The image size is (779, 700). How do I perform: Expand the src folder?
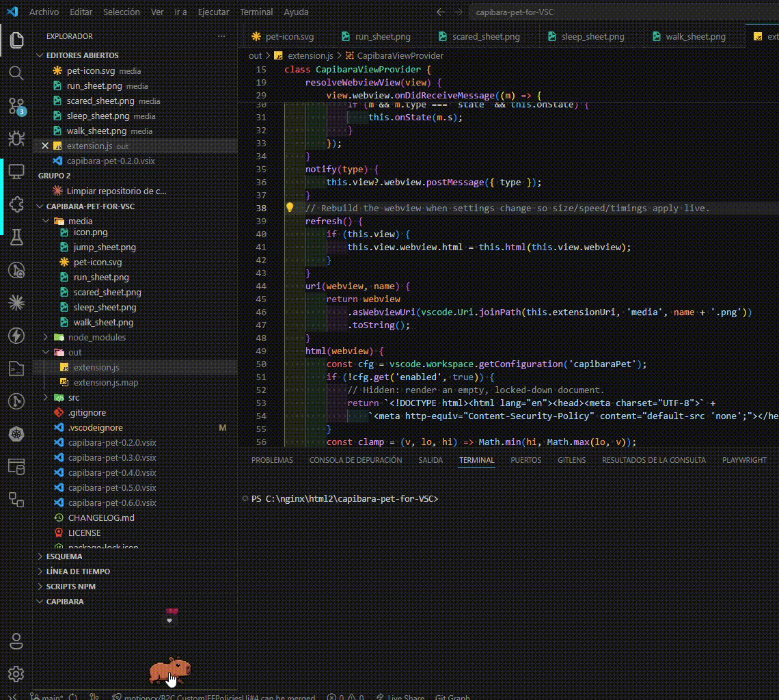(x=46, y=397)
